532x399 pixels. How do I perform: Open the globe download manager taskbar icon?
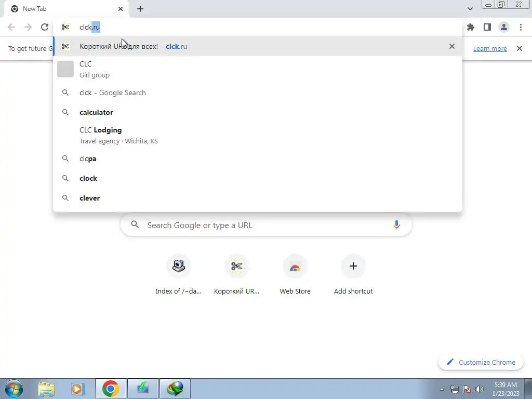click(175, 389)
